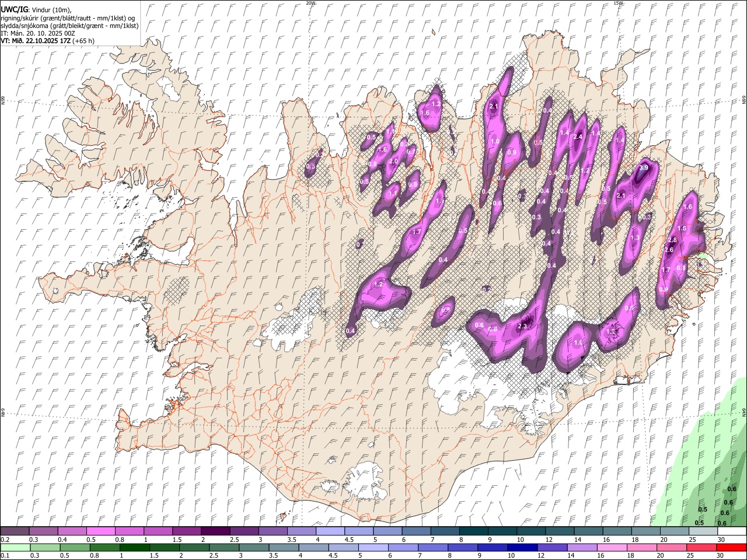
Task: Click the '2.0' snowfall value in the north
Action: coord(393,161)
